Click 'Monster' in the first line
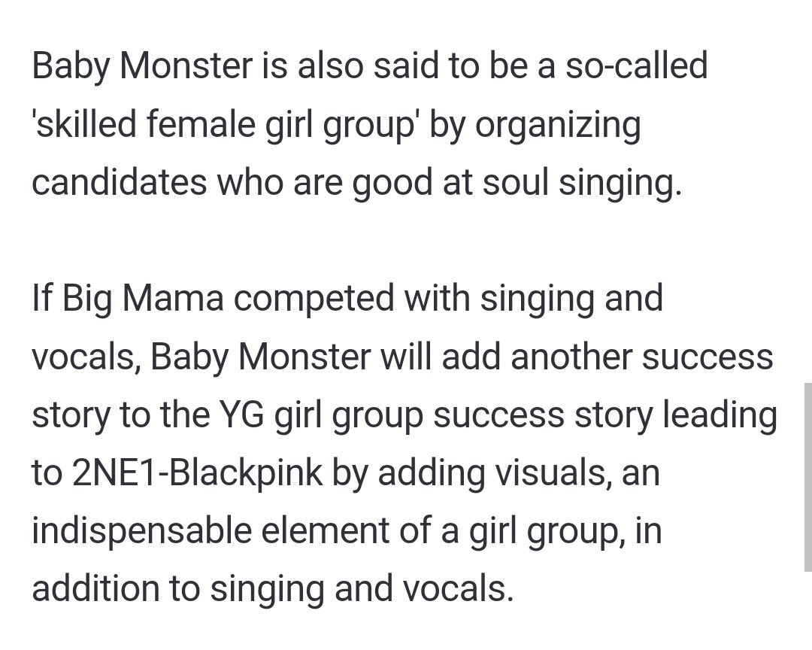This screenshot has width=812, height=650. [186, 66]
